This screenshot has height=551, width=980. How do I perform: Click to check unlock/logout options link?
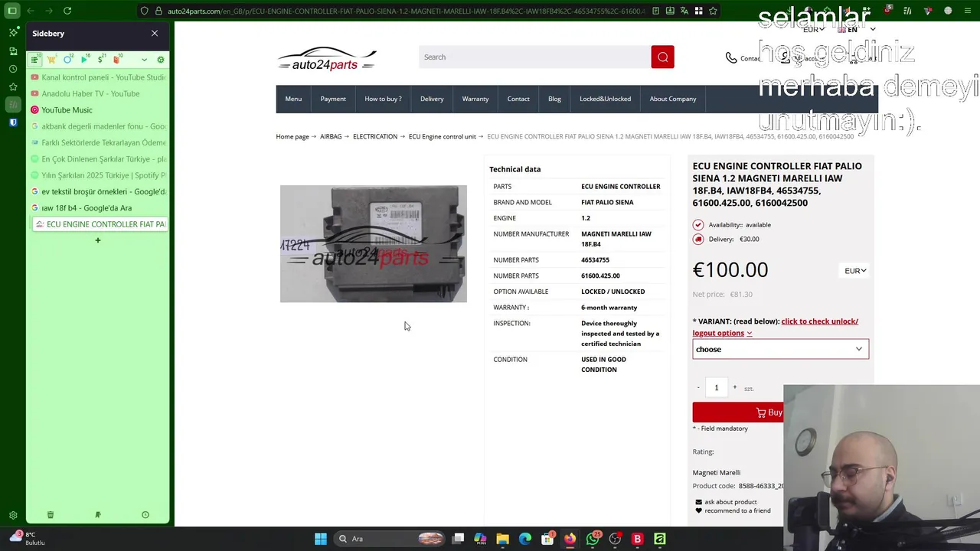pyautogui.click(x=776, y=327)
